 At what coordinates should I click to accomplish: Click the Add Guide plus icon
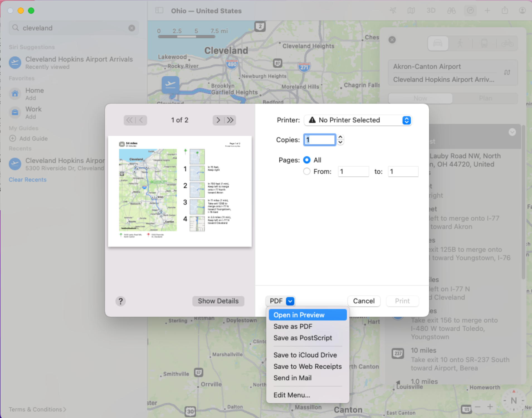(x=13, y=138)
